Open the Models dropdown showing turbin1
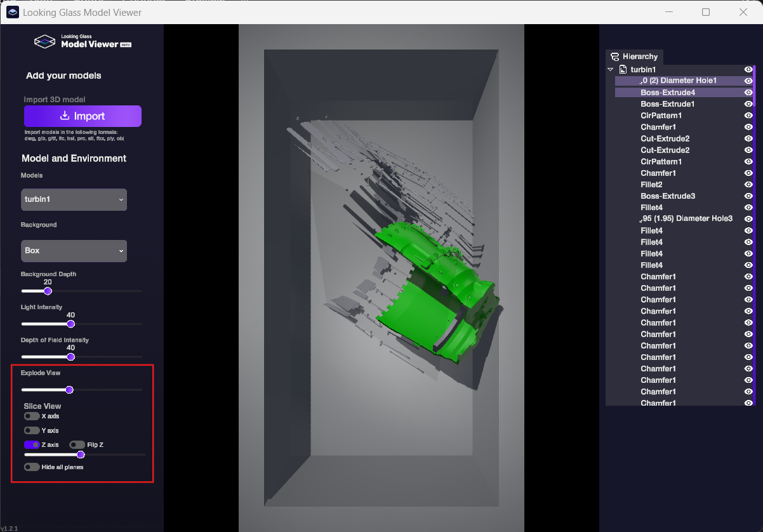Screen dimensions: 763x532 click(x=74, y=199)
